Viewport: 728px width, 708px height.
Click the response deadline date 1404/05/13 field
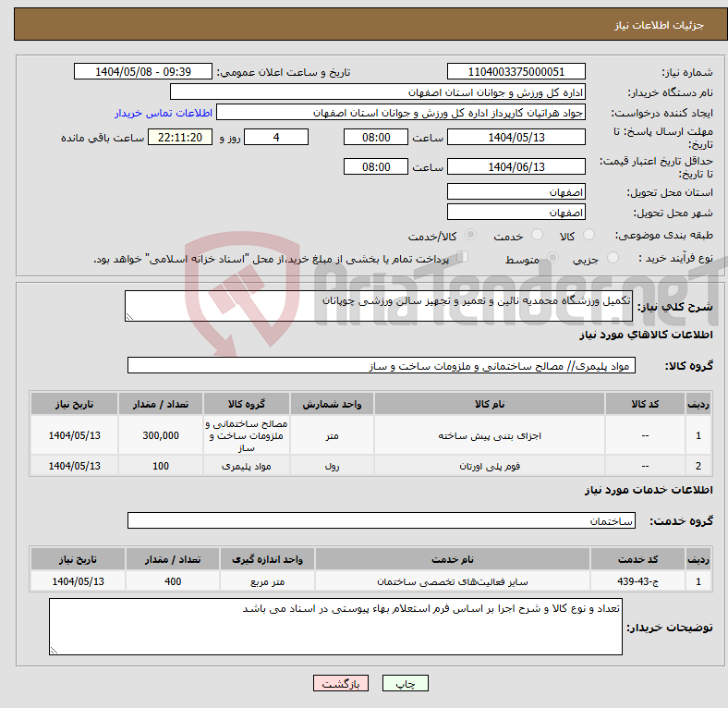coord(516,137)
